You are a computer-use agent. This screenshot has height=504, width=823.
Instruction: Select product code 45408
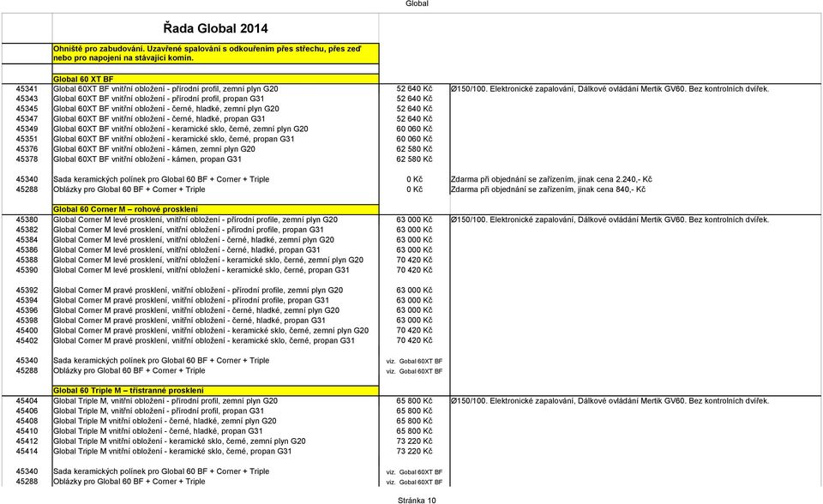click(27, 421)
